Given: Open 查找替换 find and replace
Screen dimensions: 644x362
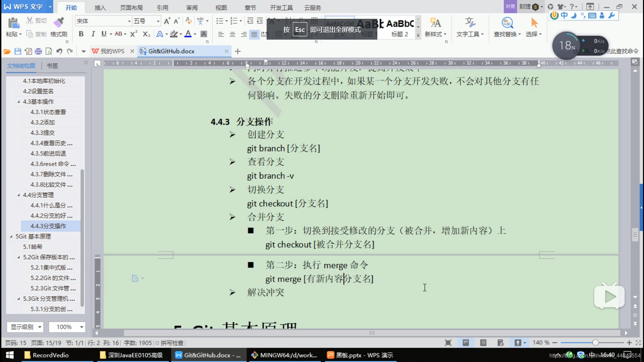Looking at the screenshot, I should click(507, 27).
